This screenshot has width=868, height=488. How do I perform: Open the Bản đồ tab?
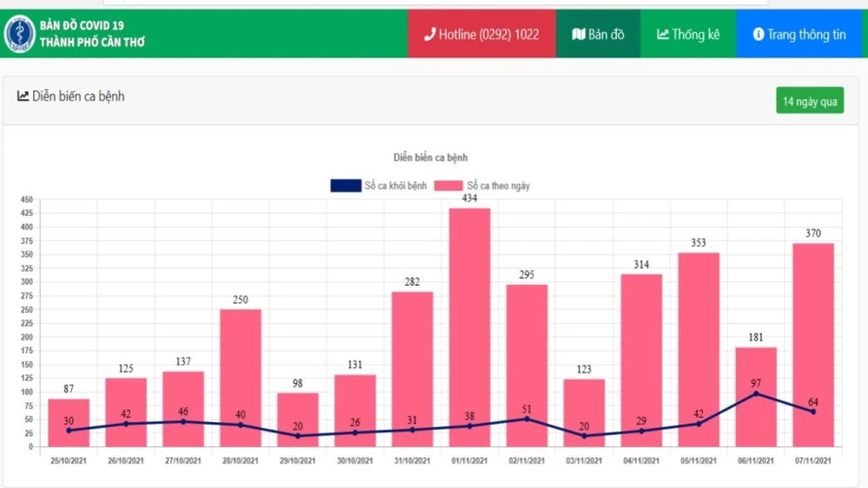[598, 35]
